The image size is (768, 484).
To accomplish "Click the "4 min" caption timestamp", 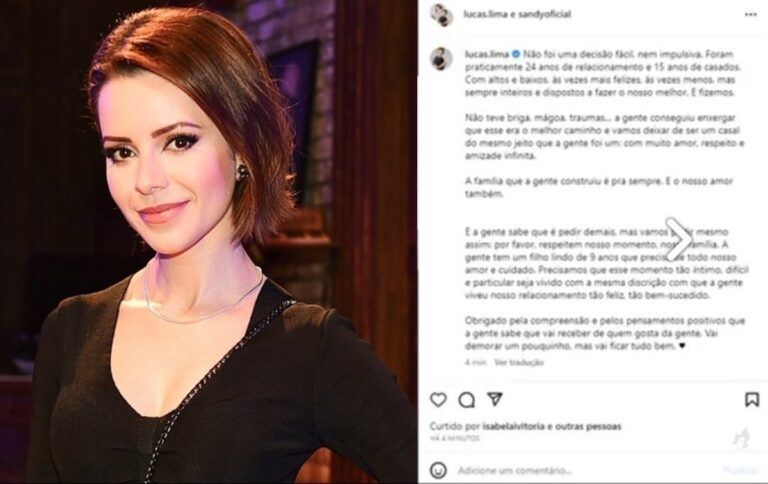I will 475,363.
